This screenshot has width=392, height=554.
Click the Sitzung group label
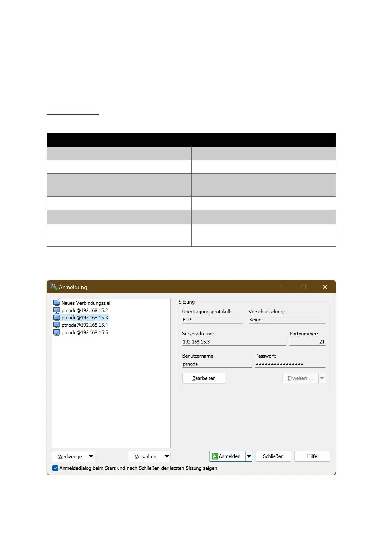click(x=187, y=302)
